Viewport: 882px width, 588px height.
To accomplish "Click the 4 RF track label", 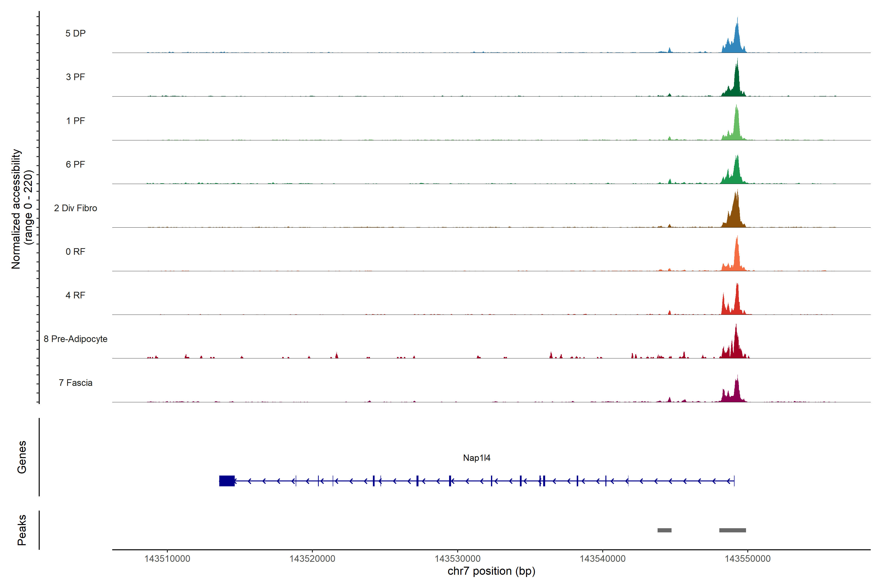I will click(75, 295).
